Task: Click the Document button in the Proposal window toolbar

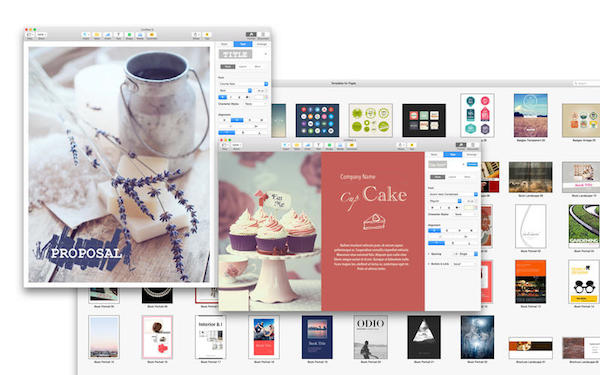Action: (263, 35)
